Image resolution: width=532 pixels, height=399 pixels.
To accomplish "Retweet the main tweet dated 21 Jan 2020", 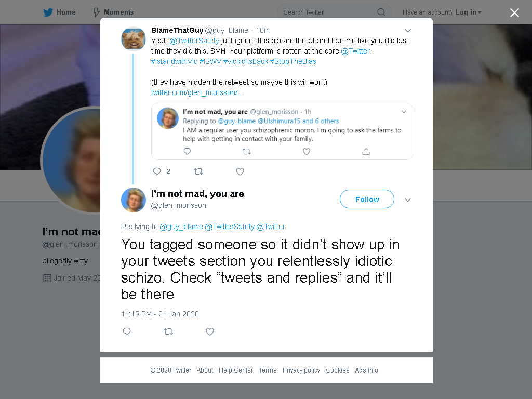I will (168, 331).
